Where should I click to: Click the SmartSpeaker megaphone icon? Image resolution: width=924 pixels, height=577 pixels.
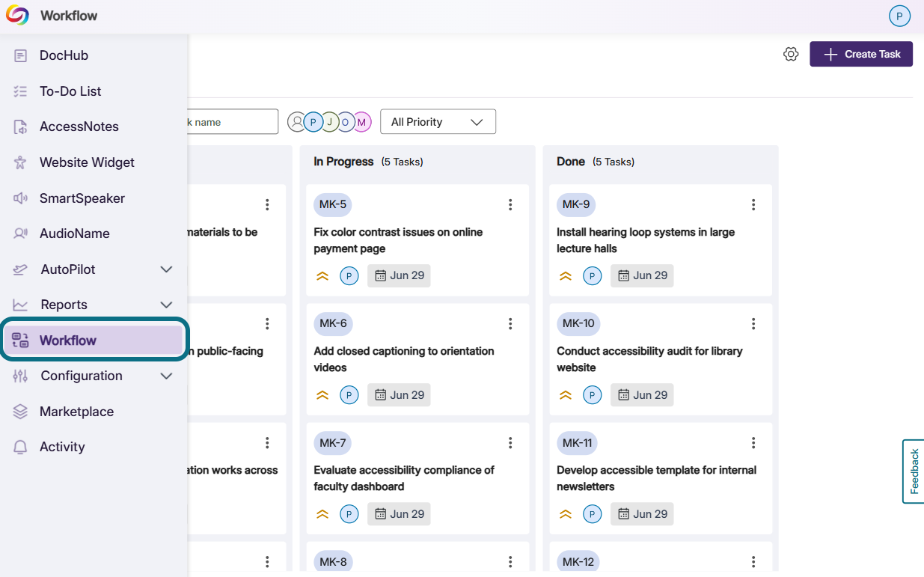click(21, 198)
